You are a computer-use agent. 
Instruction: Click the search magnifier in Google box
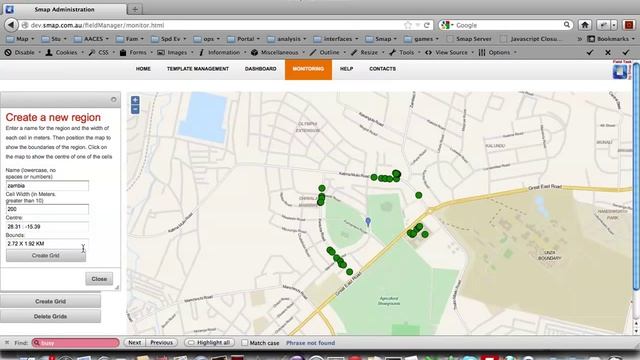pyautogui.click(x=567, y=25)
